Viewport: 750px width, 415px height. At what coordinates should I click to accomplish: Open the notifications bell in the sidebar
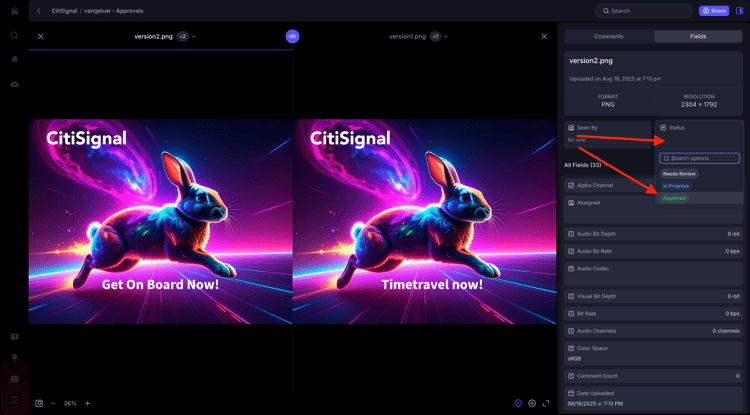tap(14, 59)
